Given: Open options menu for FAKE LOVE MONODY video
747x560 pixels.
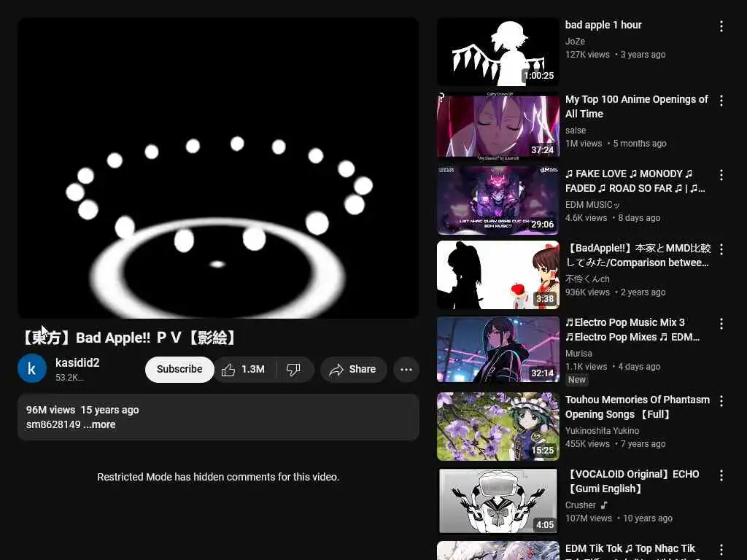Looking at the screenshot, I should (x=721, y=175).
